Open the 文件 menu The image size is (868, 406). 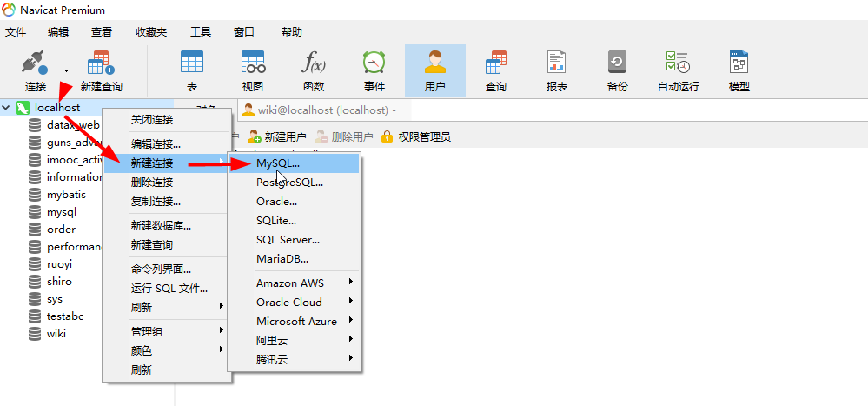[16, 32]
